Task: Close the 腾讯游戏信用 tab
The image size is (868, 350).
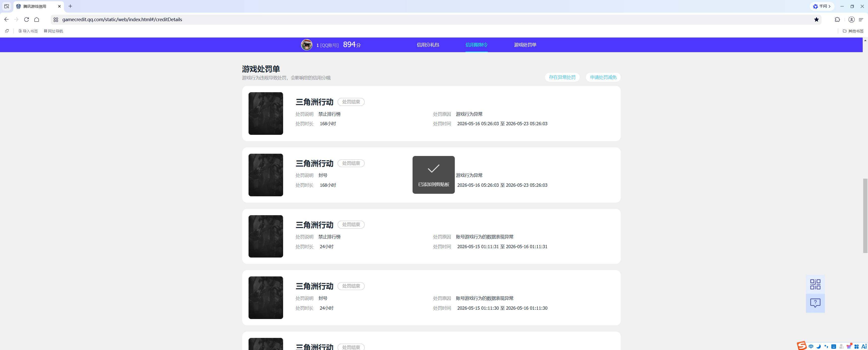Action: (59, 6)
